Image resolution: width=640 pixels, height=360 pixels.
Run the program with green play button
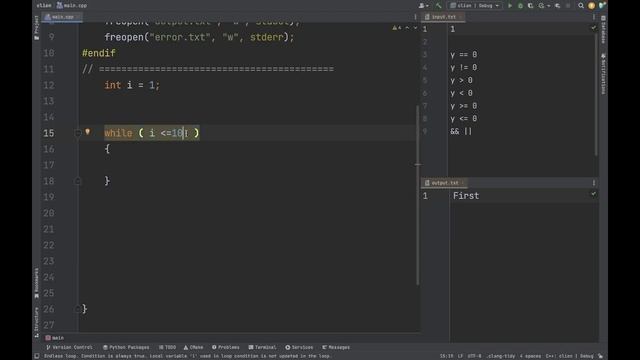tap(510, 6)
